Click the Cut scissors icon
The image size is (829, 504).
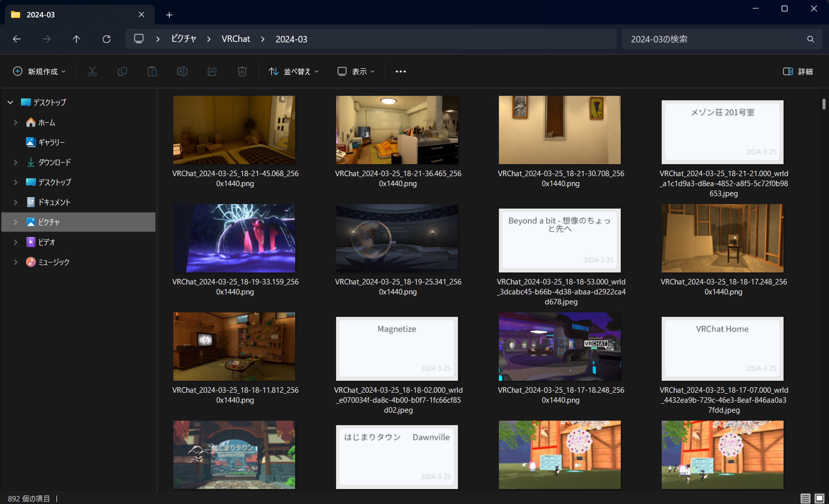click(92, 72)
